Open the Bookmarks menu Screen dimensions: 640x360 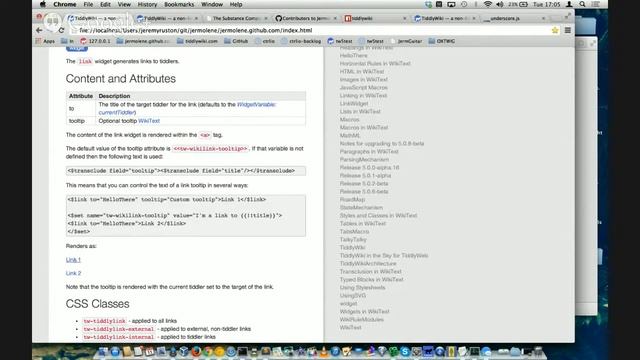point(179,4)
